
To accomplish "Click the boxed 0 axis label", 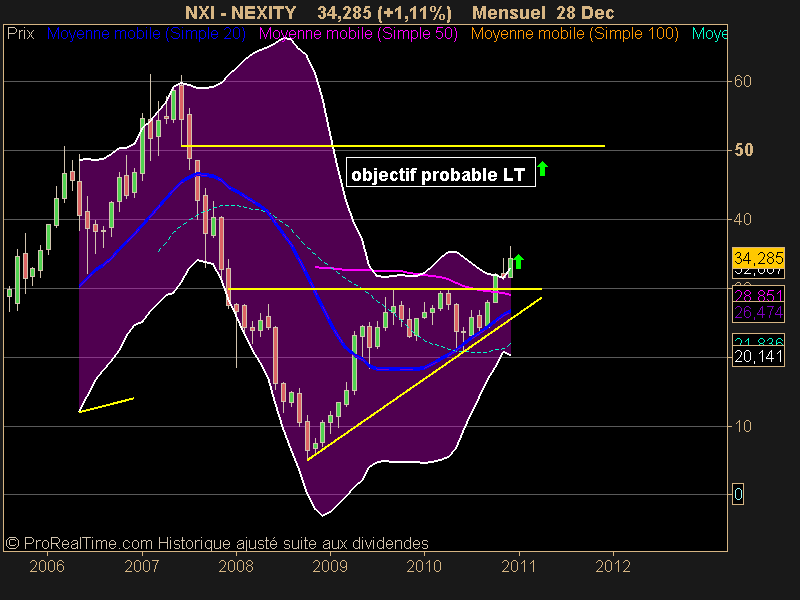I will [738, 494].
